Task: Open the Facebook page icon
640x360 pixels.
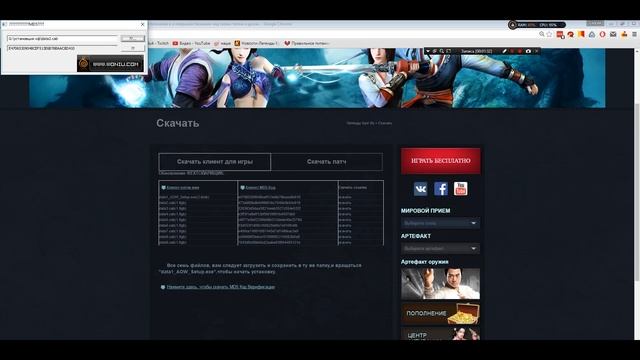Action: click(x=441, y=189)
